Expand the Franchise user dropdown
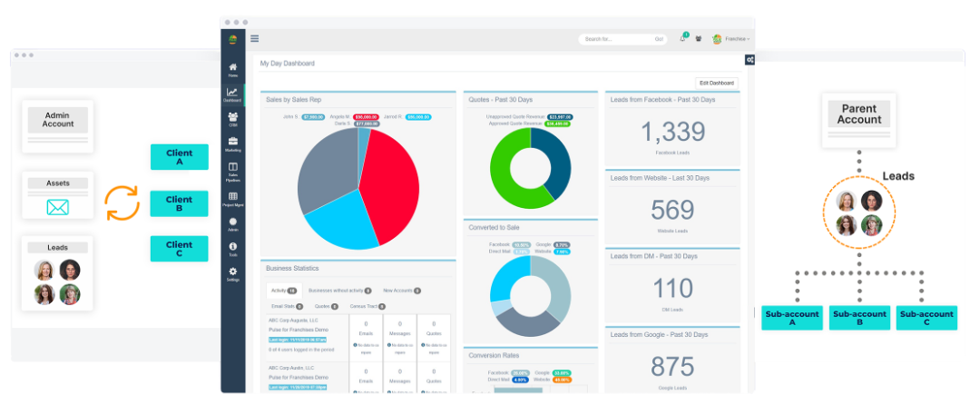The height and width of the screenshot is (415, 980). point(731,39)
